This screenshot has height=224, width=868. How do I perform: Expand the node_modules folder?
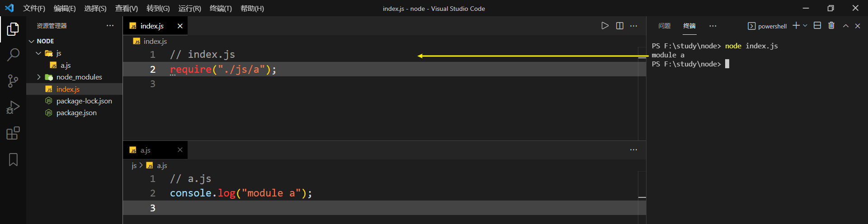pos(38,77)
